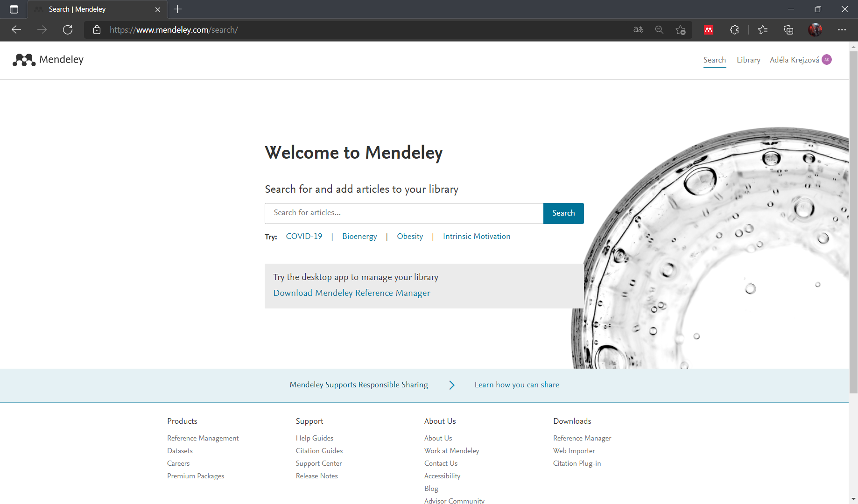This screenshot has height=504, width=858.
Task: Select the Search navigation item
Action: [715, 60]
